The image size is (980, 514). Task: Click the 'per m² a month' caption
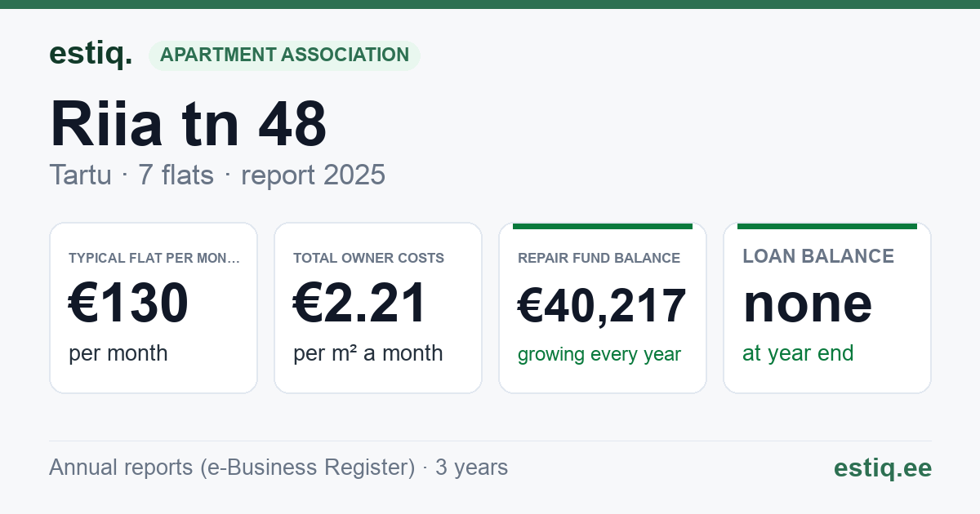click(x=368, y=353)
